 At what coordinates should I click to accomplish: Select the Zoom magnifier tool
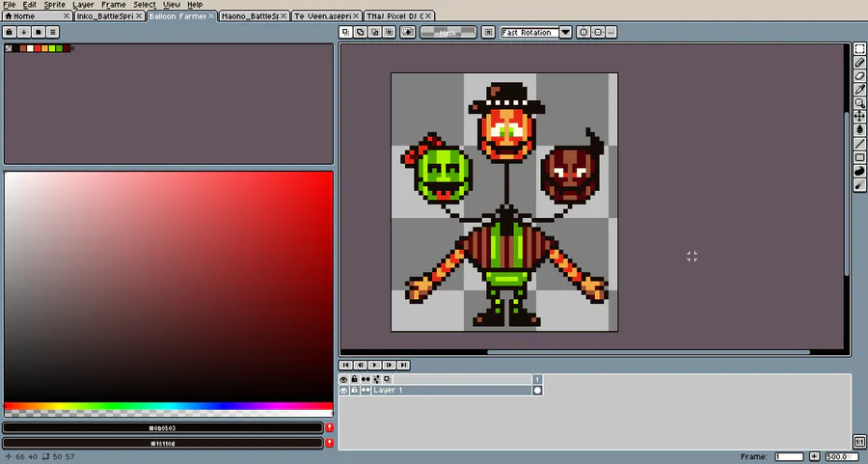click(859, 102)
